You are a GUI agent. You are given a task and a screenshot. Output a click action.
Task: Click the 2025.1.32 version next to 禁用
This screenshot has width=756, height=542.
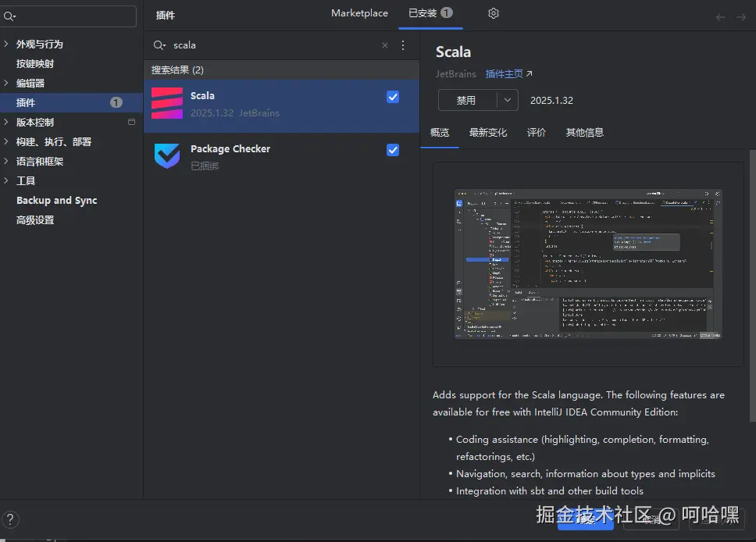551,100
